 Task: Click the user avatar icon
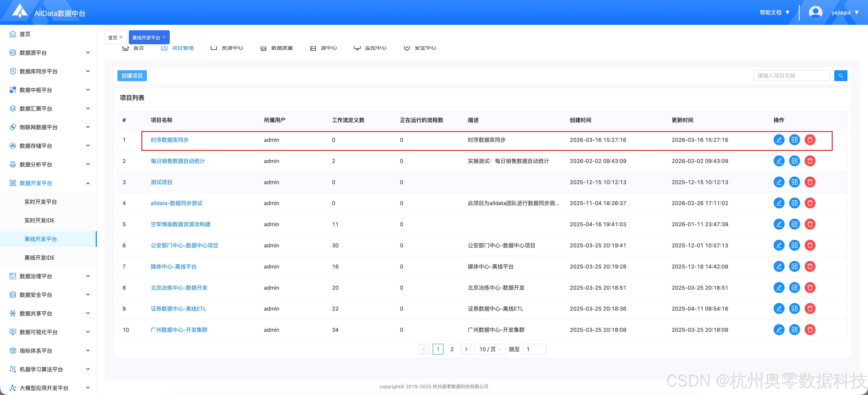pos(815,12)
